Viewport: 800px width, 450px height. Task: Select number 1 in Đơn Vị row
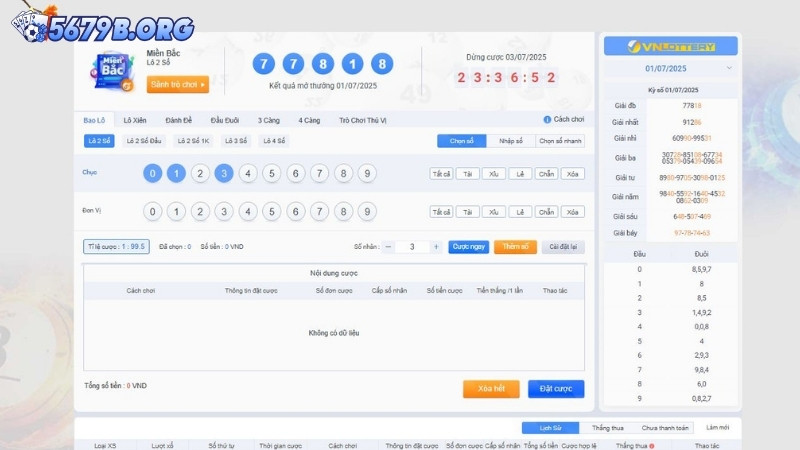177,211
